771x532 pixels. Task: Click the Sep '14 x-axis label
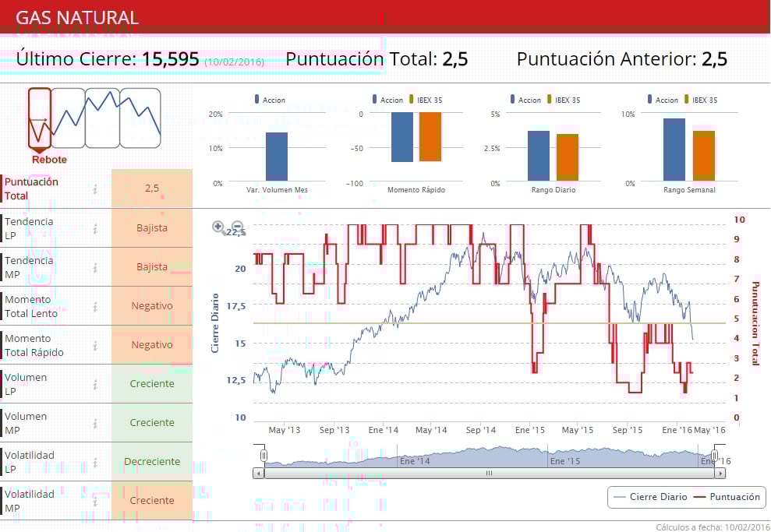coord(481,430)
